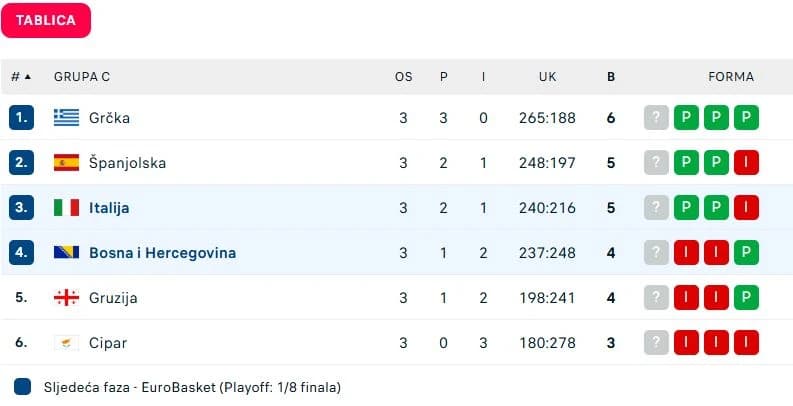Viewport: 793px width, 406px height.
Task: Click the Cyprus flag icon
Action: (x=67, y=343)
